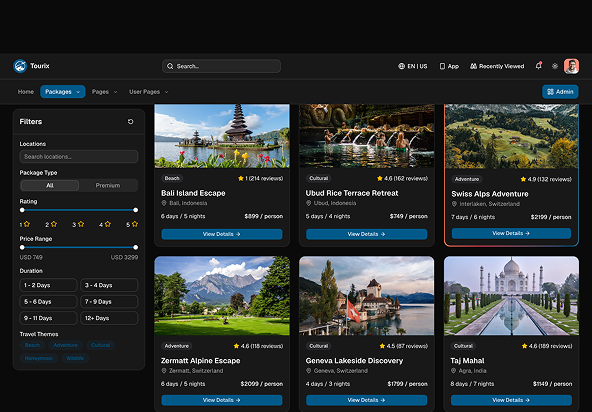This screenshot has height=412, width=592.
Task: View Details for Geneva Lakeside Discovery
Action: [x=367, y=400]
